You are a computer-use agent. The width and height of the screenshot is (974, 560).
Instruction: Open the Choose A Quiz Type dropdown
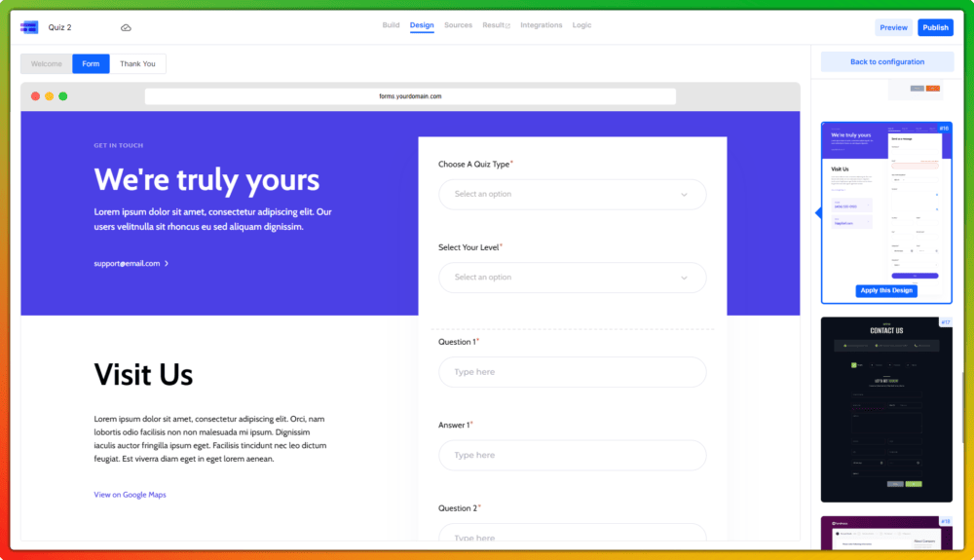(x=572, y=194)
